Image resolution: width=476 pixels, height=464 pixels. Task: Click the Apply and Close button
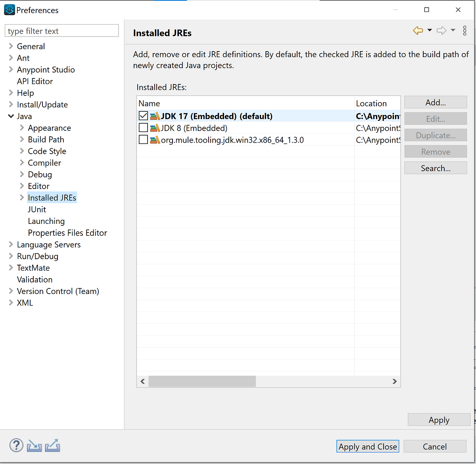click(x=367, y=446)
